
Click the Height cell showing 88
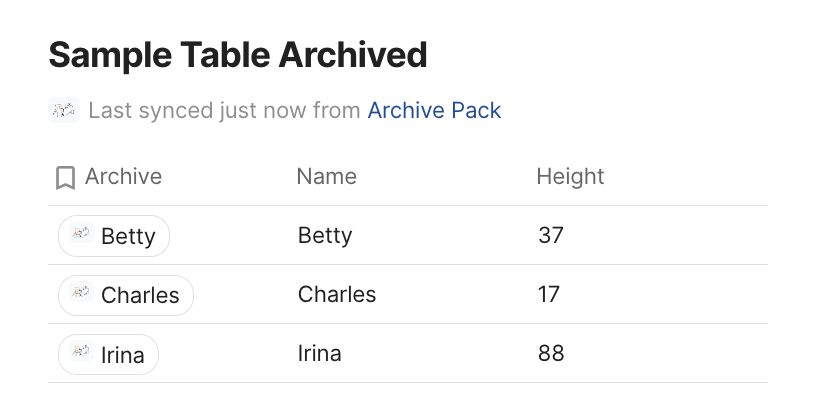tap(551, 354)
